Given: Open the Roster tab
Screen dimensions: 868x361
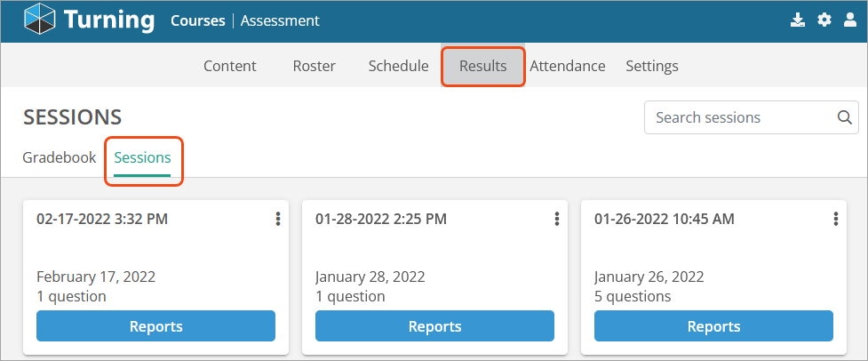Looking at the screenshot, I should 314,66.
